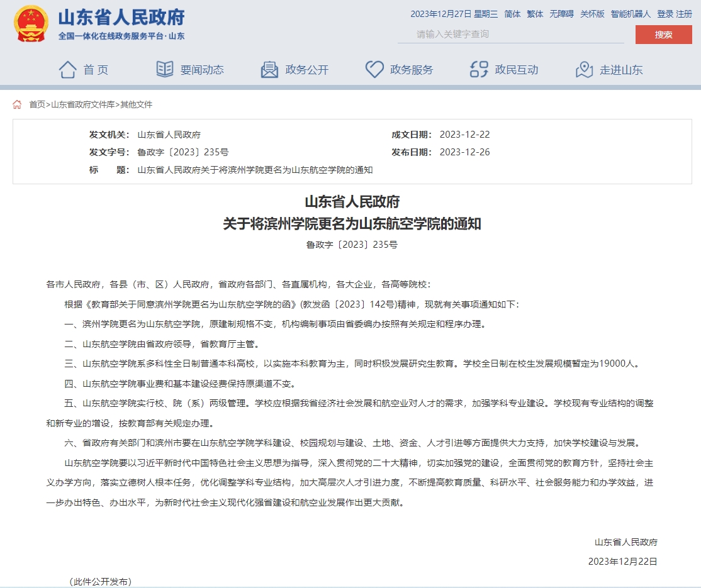Open the 政务公开 menu text
Screen dimensions: 701x588
click(x=307, y=70)
